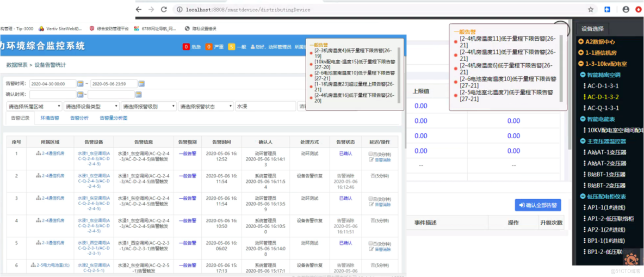Open the 请选择报警状态 dropdown

(x=206, y=107)
